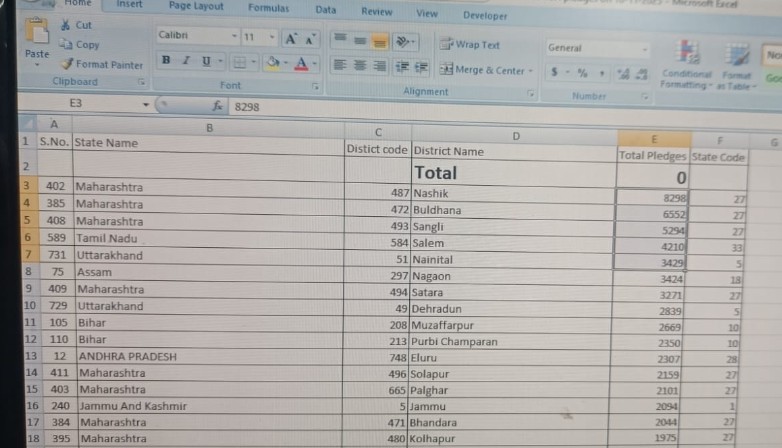The image size is (782, 448).
Task: Click the Format Painter brush
Action: coord(66,64)
